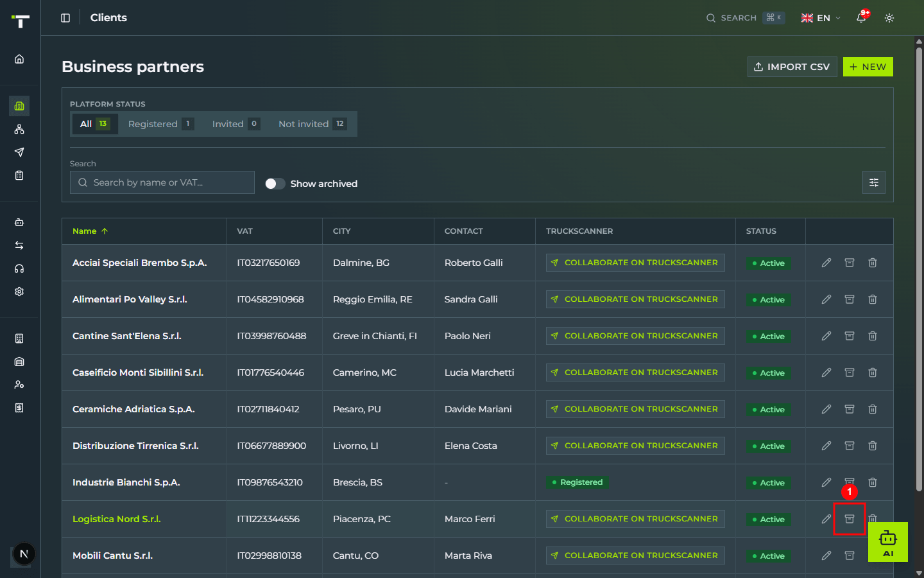Delete Caseificio Monti Sibillini S.r.l.
Screen dimensions: 924x578
(x=873, y=372)
